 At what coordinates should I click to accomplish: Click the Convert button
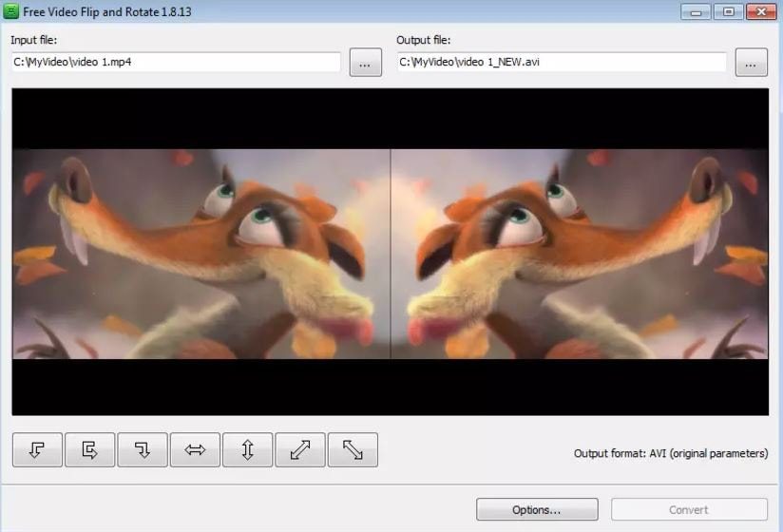[689, 509]
